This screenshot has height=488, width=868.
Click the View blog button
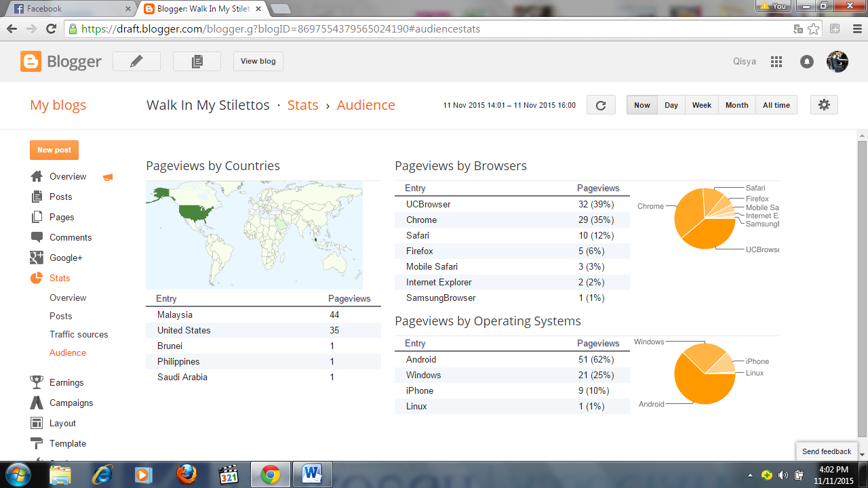(x=258, y=61)
